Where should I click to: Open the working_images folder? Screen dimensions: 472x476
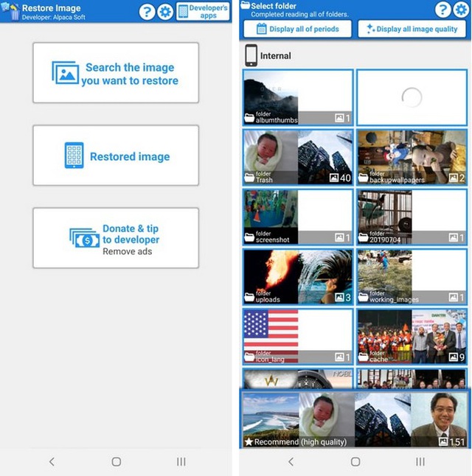412,276
